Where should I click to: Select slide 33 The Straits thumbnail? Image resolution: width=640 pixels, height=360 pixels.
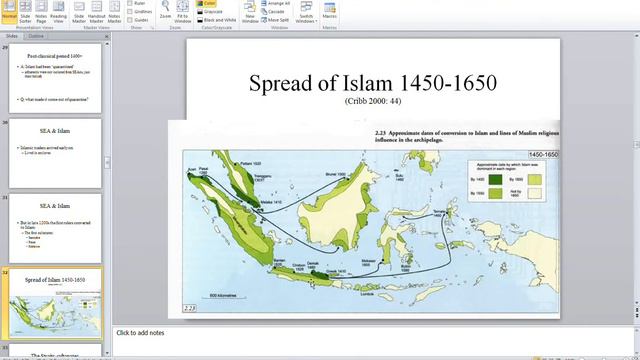tap(55, 350)
